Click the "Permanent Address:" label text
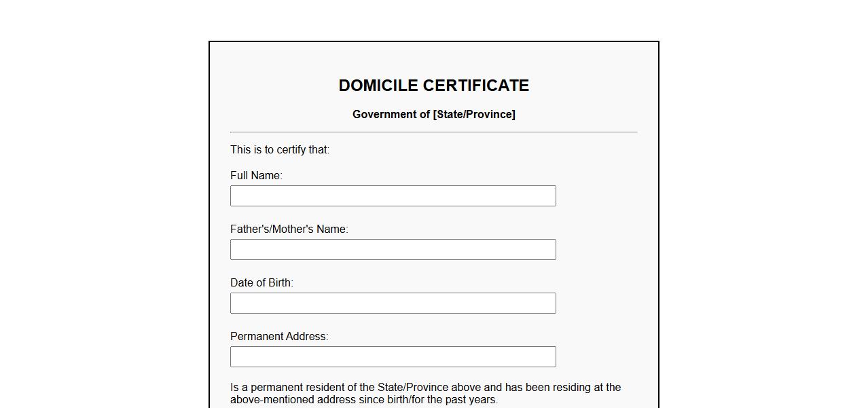 (278, 336)
